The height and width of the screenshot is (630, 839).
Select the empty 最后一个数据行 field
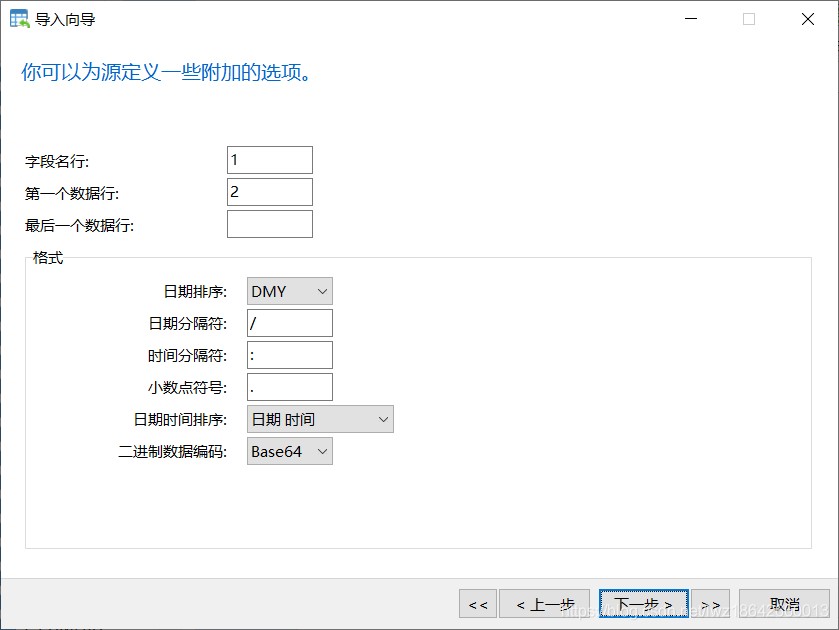[x=270, y=224]
